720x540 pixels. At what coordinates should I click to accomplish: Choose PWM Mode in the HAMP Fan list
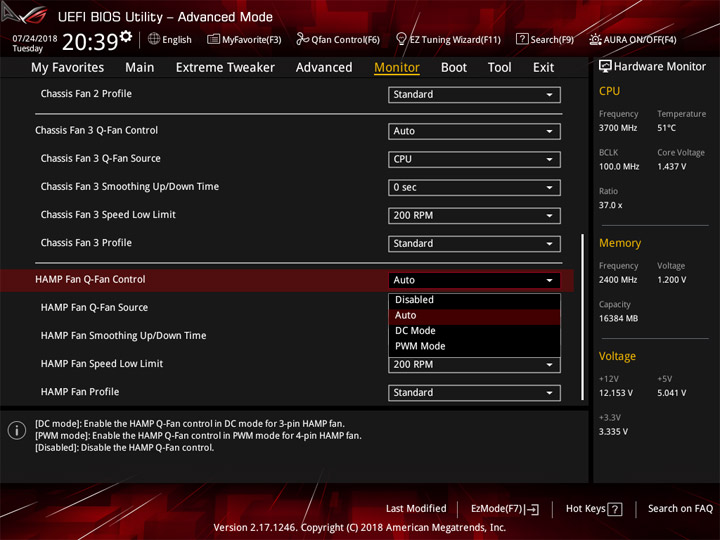click(474, 347)
